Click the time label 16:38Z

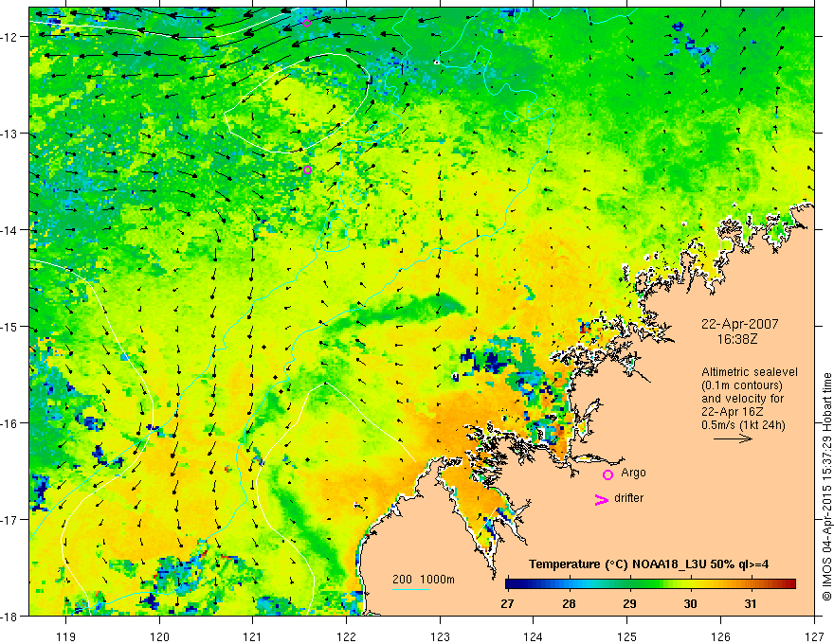pyautogui.click(x=737, y=338)
